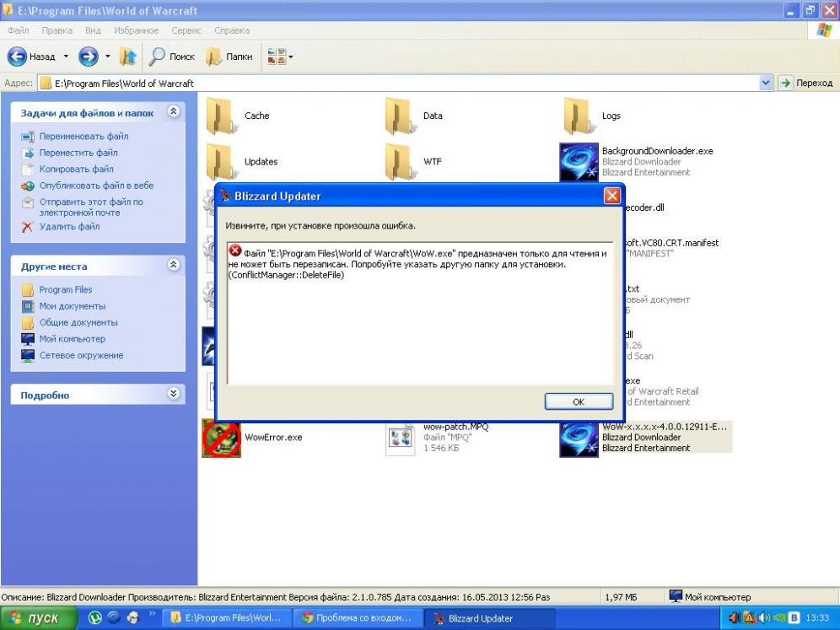This screenshot has height=630, width=840.
Task: Click OK in the Blizzard Updater dialog
Action: tap(578, 401)
